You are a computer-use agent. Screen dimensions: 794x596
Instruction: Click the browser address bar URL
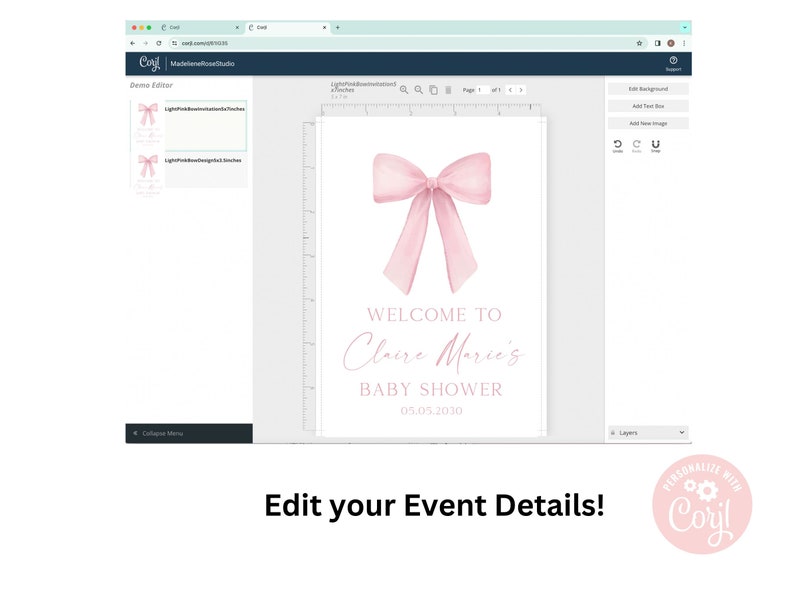(205, 43)
